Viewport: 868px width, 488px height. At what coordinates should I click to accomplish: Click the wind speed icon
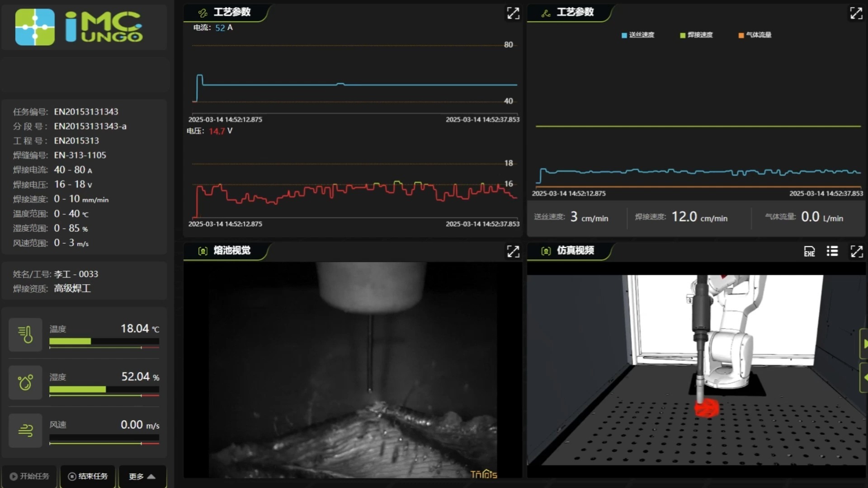(x=25, y=431)
